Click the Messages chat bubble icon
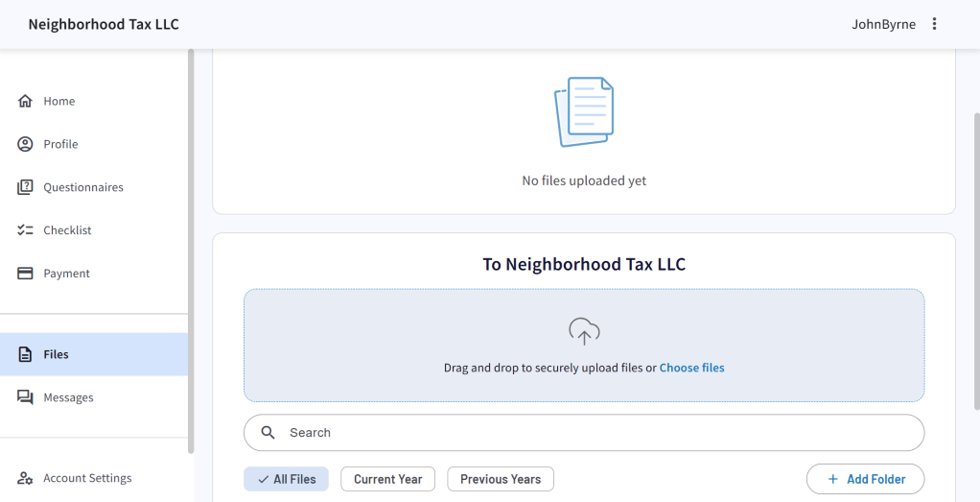Image resolution: width=980 pixels, height=502 pixels. tap(26, 397)
